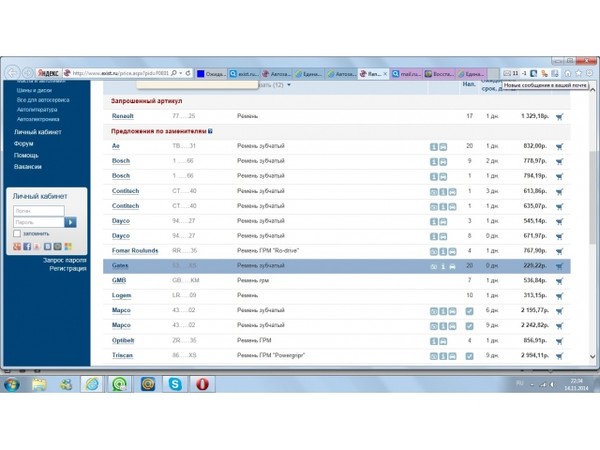Close the active browser tab
The image size is (600, 450).
pos(385,74)
